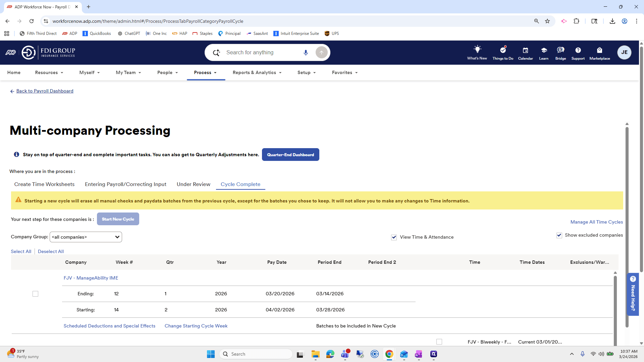Switch to Entering Payroll/Correcting Input tab
This screenshot has width=644, height=362.
(125, 184)
